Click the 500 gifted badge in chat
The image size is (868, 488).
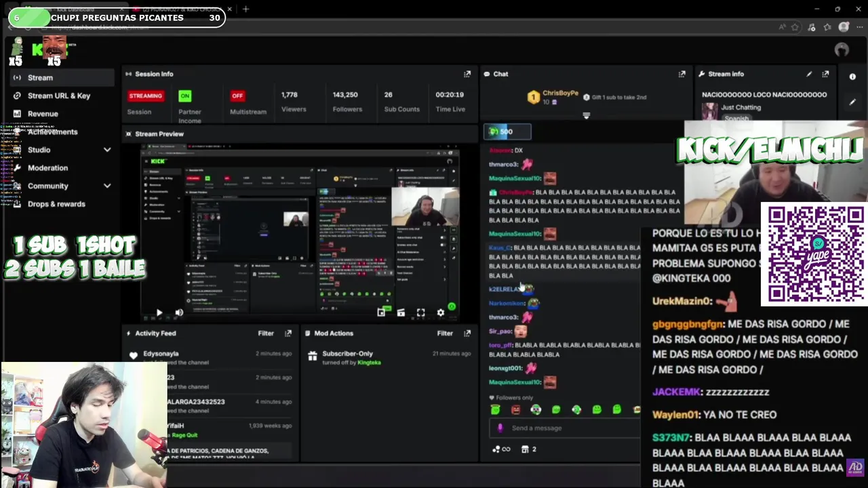click(x=507, y=131)
